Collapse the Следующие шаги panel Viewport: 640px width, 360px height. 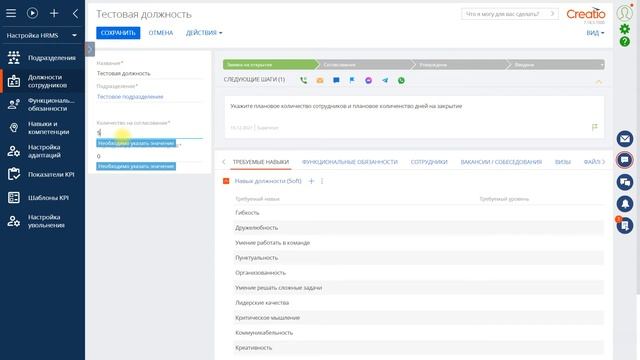[599, 82]
